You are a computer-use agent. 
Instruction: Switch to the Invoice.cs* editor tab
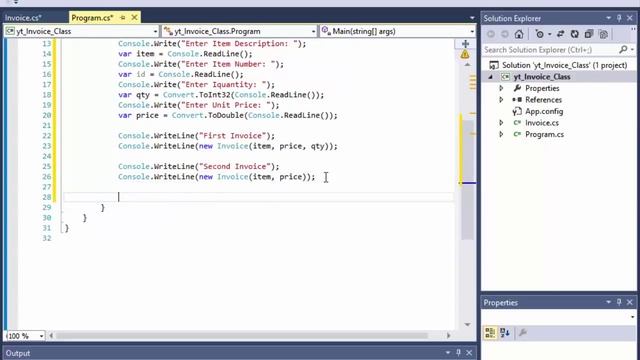[x=23, y=18]
